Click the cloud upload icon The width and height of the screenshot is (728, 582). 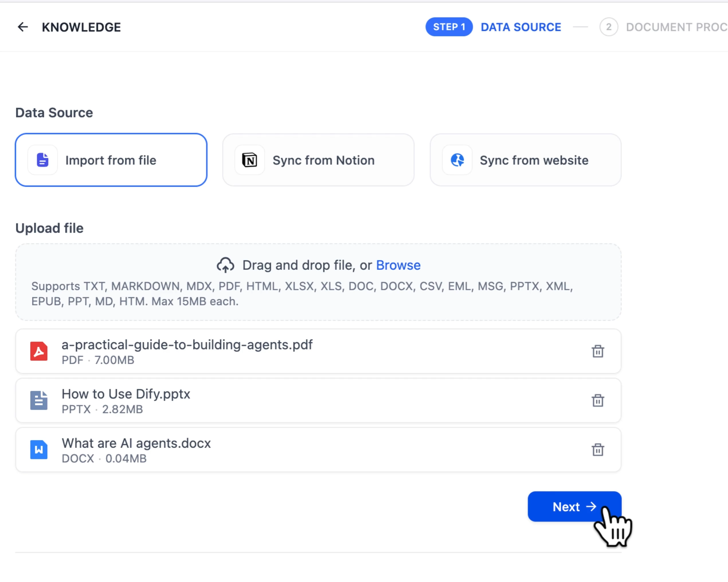coord(225,265)
